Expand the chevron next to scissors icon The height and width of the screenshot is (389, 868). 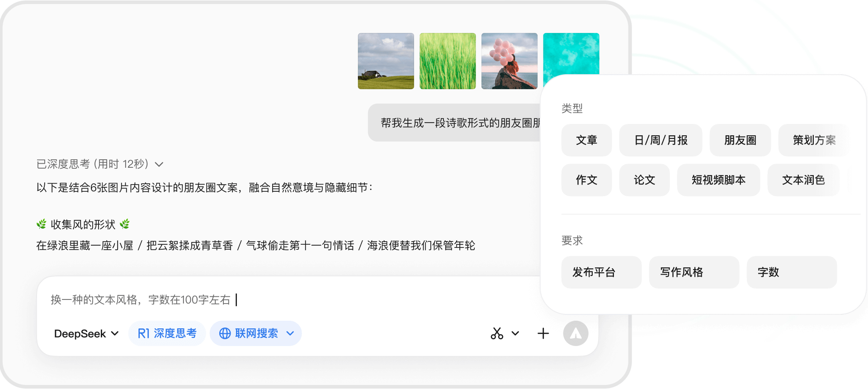[x=515, y=334]
